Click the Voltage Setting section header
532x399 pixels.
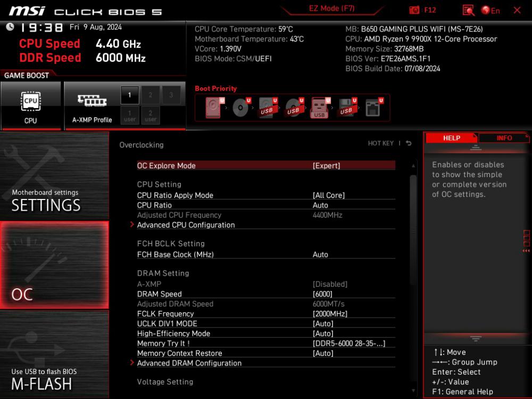click(x=165, y=381)
